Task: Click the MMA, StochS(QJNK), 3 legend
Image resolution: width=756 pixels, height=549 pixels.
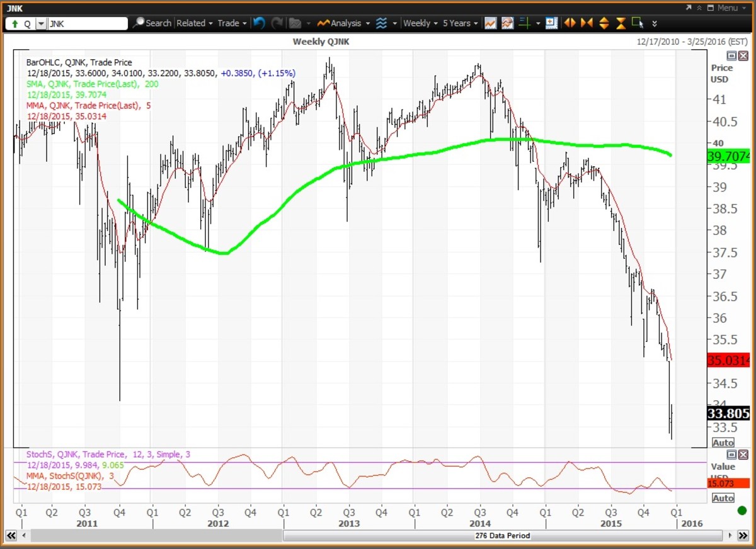Action: click(70, 475)
